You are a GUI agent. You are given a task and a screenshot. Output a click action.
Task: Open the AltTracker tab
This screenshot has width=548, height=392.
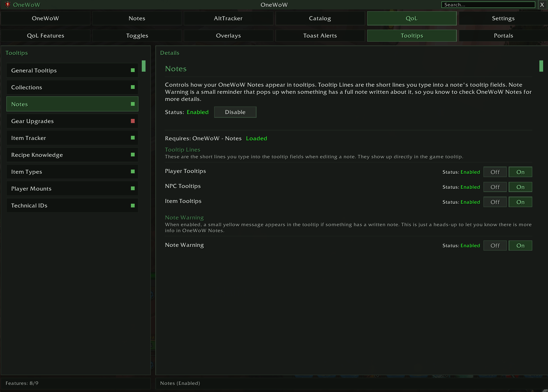[228, 18]
